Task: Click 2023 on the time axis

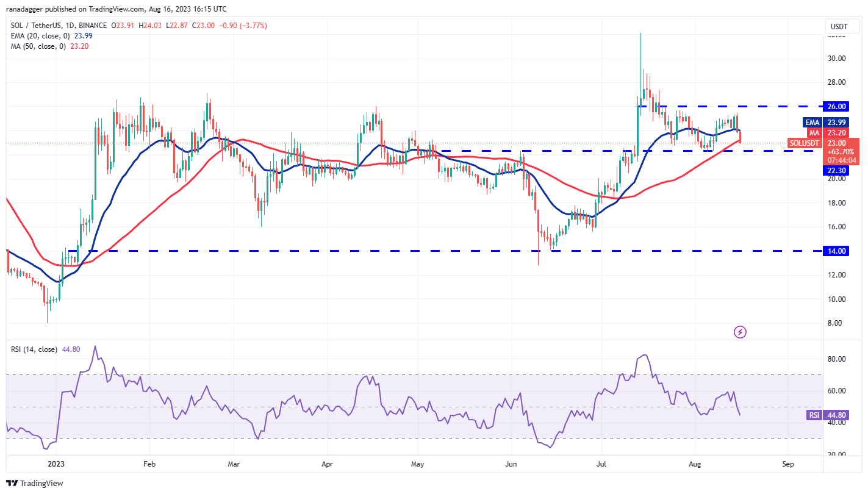Action: [55, 464]
